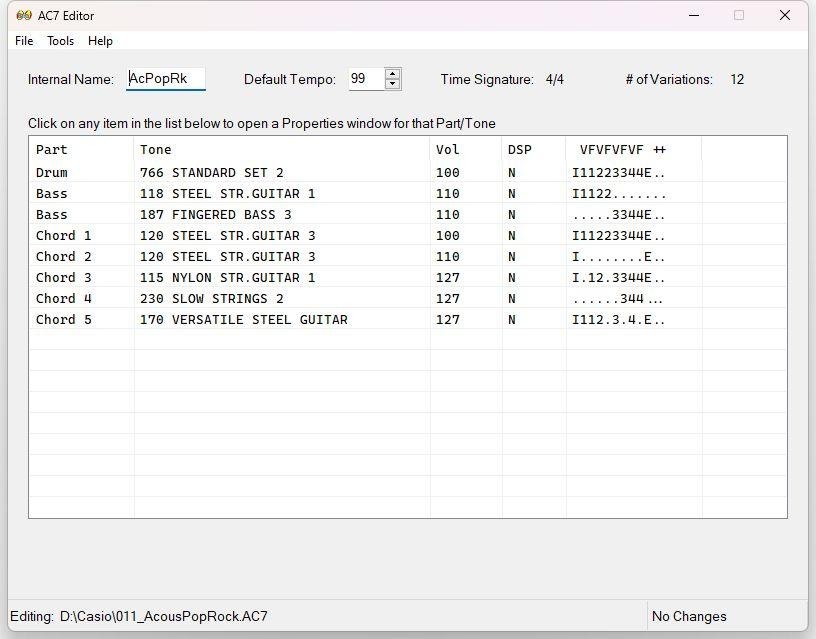The height and width of the screenshot is (639, 816).
Task: Open properties for 118 STEEL STR.GUITAR 1 tone
Action: [x=227, y=194]
